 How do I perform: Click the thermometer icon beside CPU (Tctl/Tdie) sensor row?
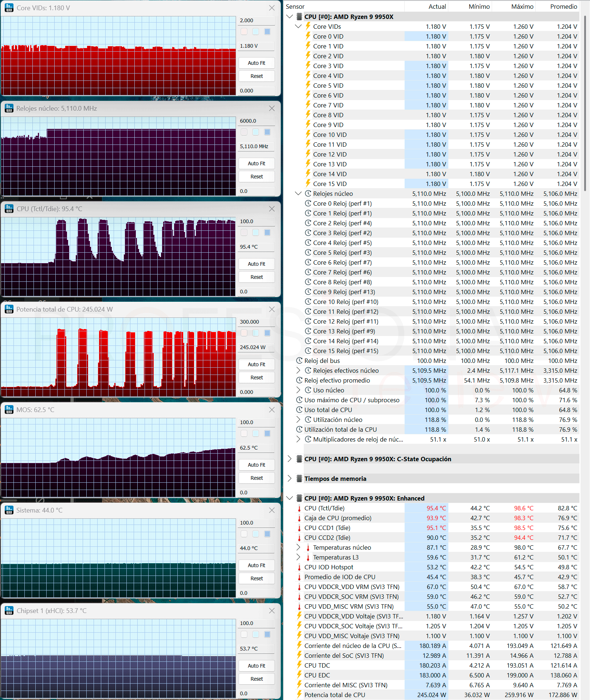(299, 508)
